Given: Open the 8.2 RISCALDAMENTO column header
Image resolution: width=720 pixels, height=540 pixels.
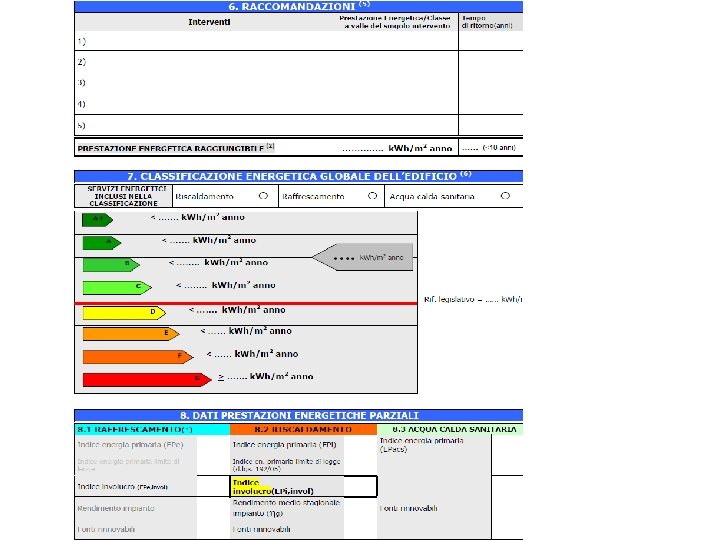Looking at the screenshot, I should point(304,429).
